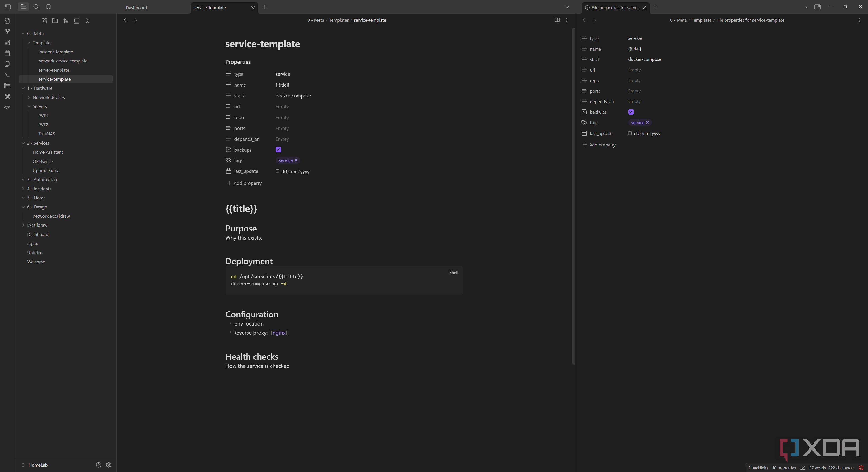Open the incident-template file
The image size is (868, 472).
(56, 52)
